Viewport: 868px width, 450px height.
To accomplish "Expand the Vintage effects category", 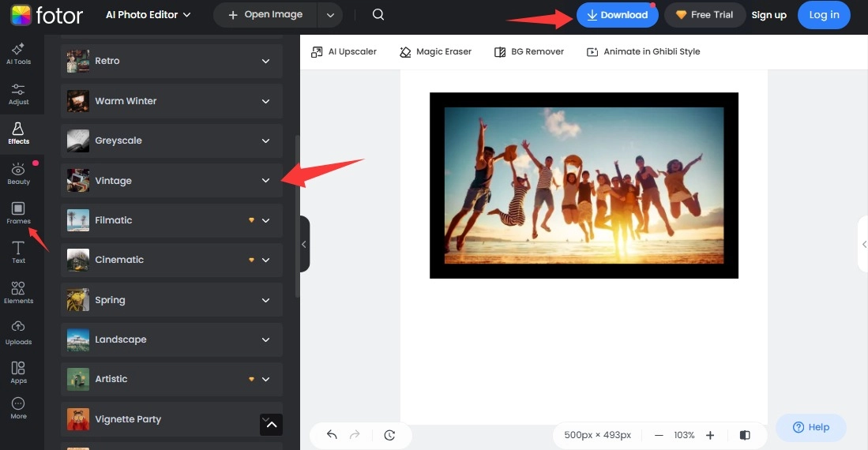I will pos(265,181).
